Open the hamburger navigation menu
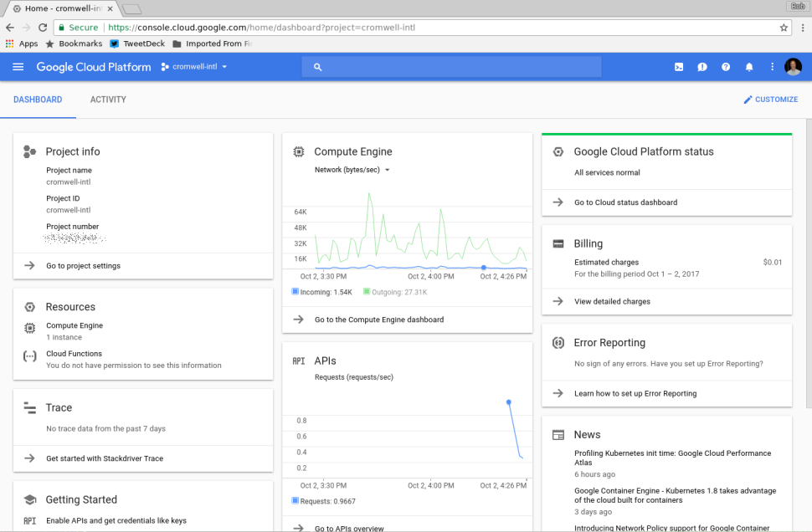 (x=18, y=67)
